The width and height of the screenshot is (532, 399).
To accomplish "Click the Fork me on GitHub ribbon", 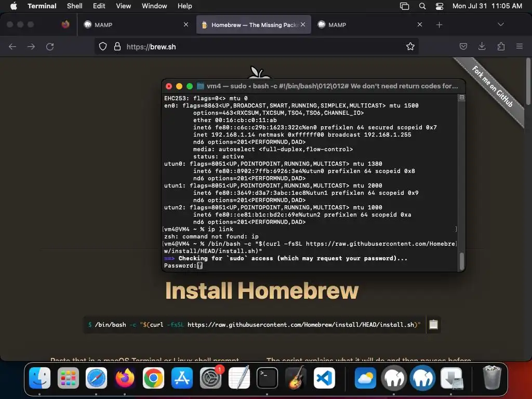I will coord(493,87).
